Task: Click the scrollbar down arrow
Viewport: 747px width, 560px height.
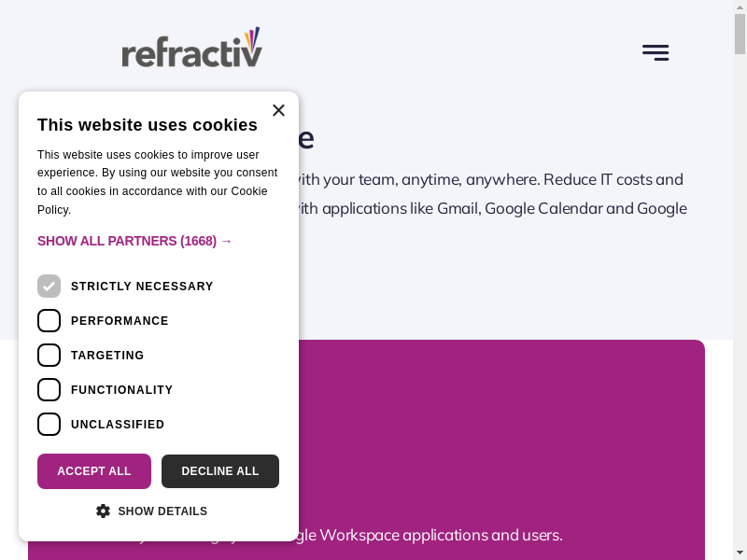Action: tap(740, 553)
